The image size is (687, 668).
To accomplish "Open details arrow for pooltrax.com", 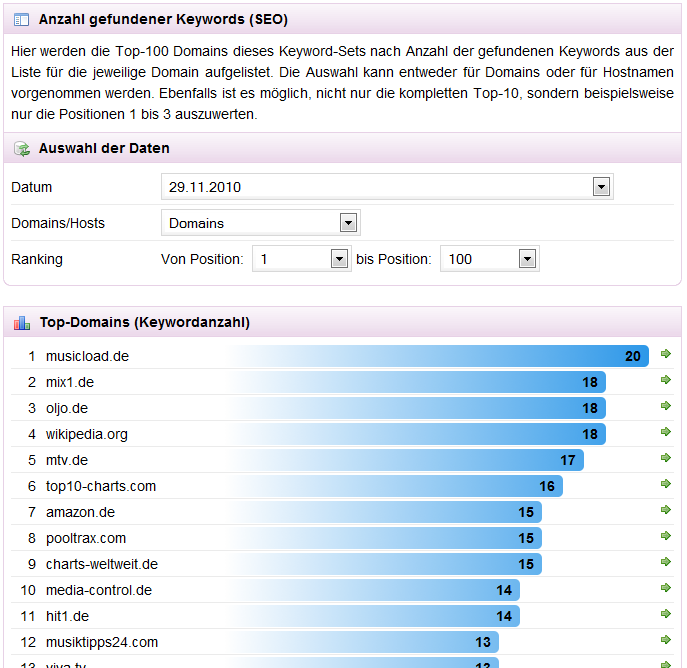I will [x=666, y=536].
